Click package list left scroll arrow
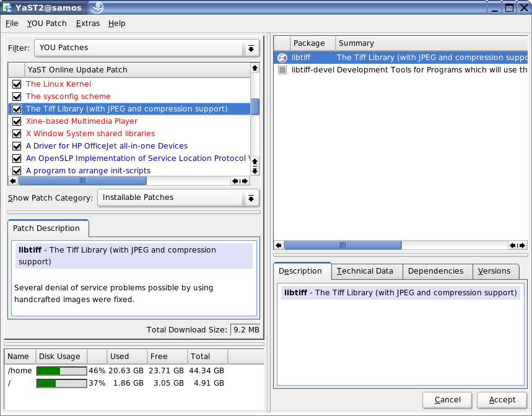 point(279,245)
